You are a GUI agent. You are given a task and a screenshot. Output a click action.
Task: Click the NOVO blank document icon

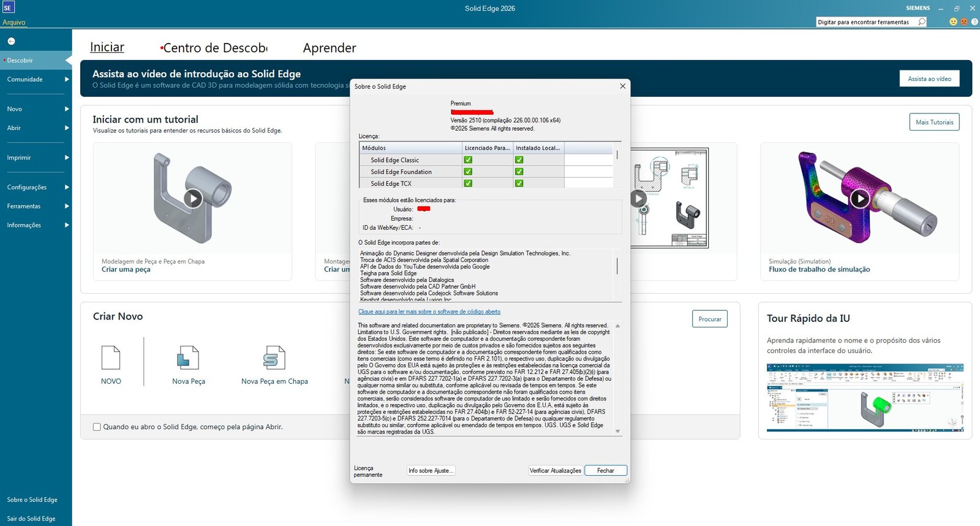pos(111,357)
